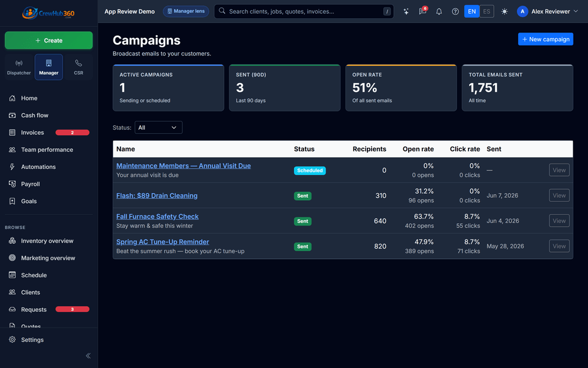Click View for Fall Furnace Safety Check

[x=559, y=221]
